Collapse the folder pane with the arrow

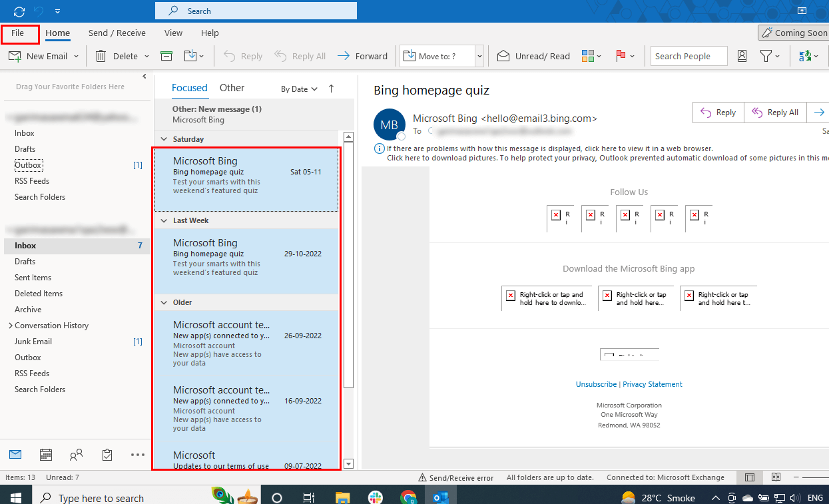pyautogui.click(x=144, y=77)
